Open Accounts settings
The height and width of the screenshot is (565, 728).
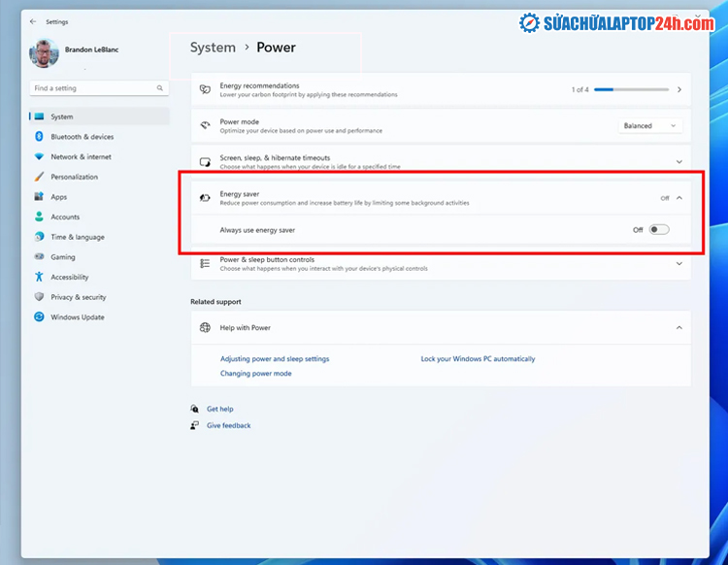pyautogui.click(x=99, y=216)
